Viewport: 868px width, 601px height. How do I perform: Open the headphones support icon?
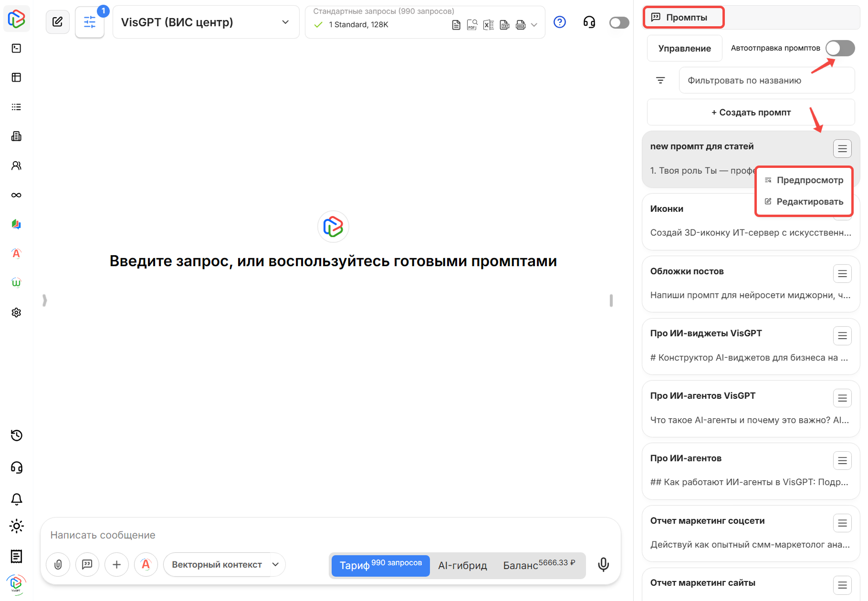(x=589, y=22)
